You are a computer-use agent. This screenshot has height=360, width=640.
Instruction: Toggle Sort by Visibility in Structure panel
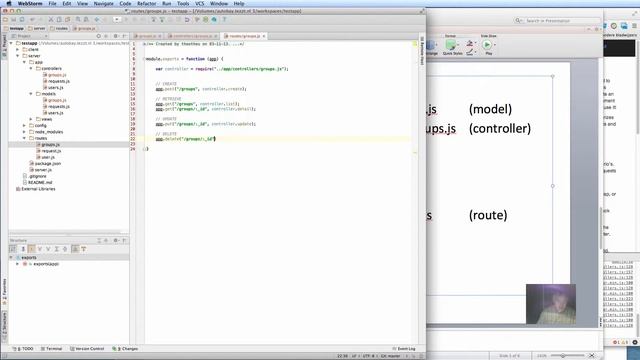[13, 249]
